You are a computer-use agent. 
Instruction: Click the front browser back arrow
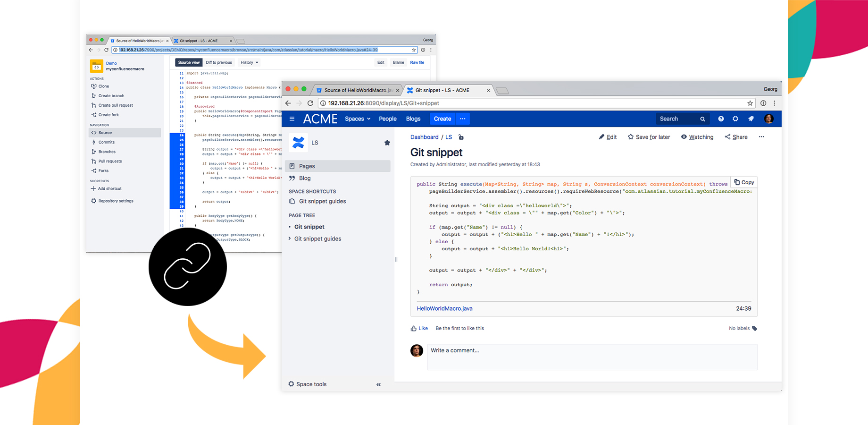pos(288,103)
